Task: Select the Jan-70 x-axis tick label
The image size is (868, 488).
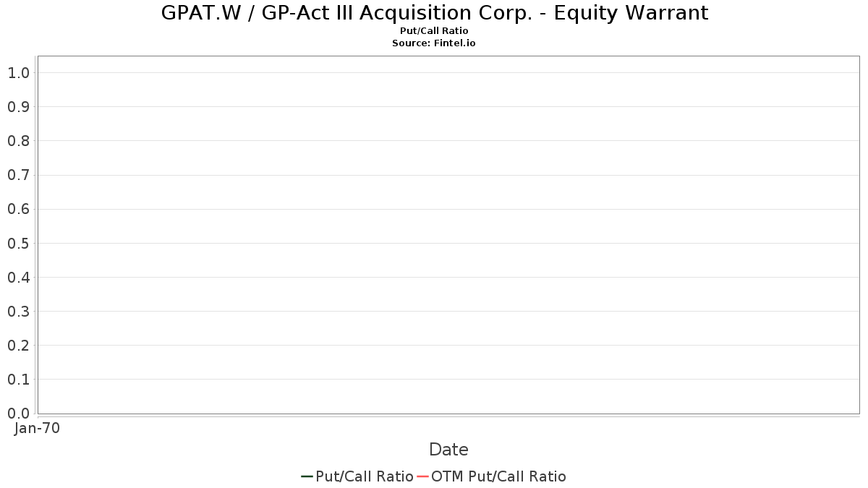Action: pyautogui.click(x=37, y=428)
